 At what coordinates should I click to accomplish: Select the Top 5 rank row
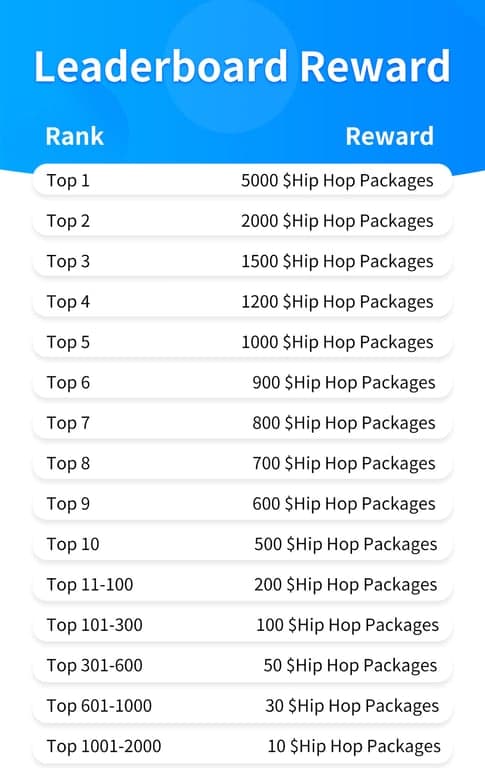[242, 342]
